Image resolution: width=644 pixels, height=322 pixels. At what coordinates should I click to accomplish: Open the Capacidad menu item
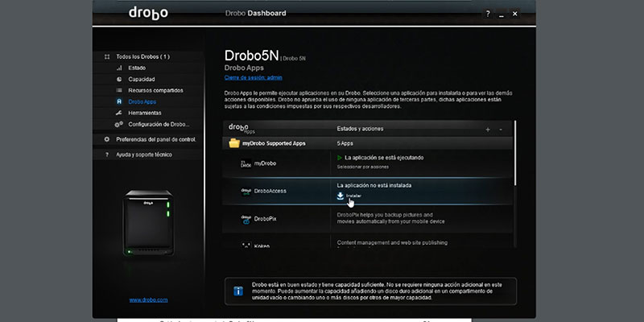142,79
